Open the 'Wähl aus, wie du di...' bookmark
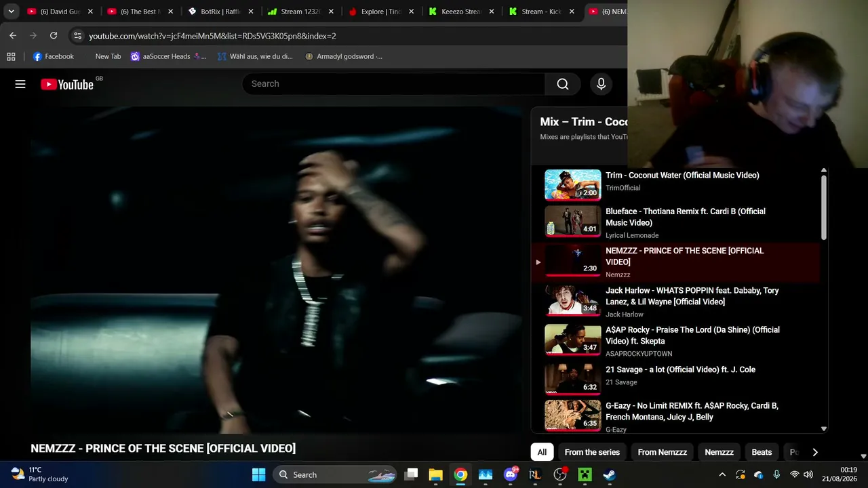 255,56
